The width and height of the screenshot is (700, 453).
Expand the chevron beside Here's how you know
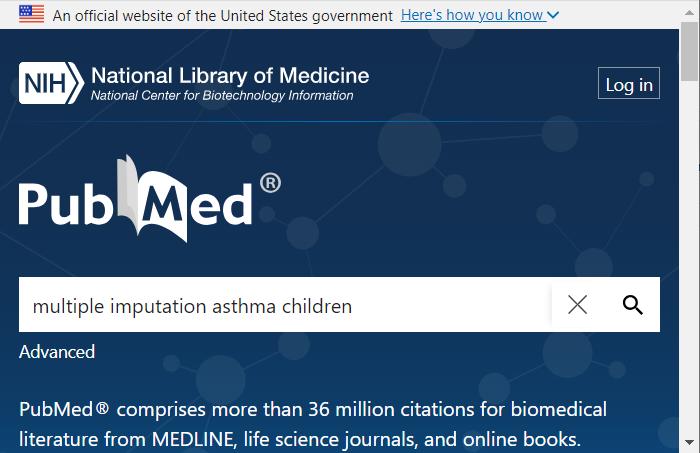click(x=553, y=16)
